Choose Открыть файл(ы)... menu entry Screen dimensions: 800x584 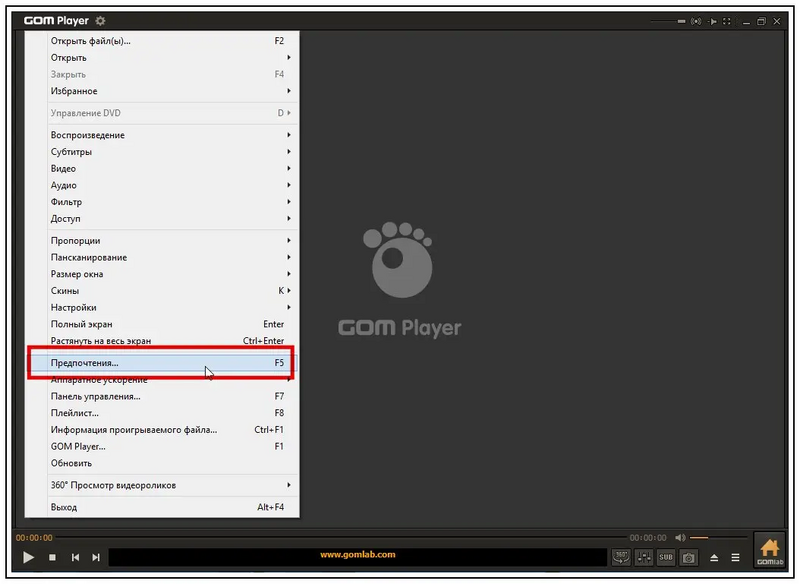tap(162, 41)
